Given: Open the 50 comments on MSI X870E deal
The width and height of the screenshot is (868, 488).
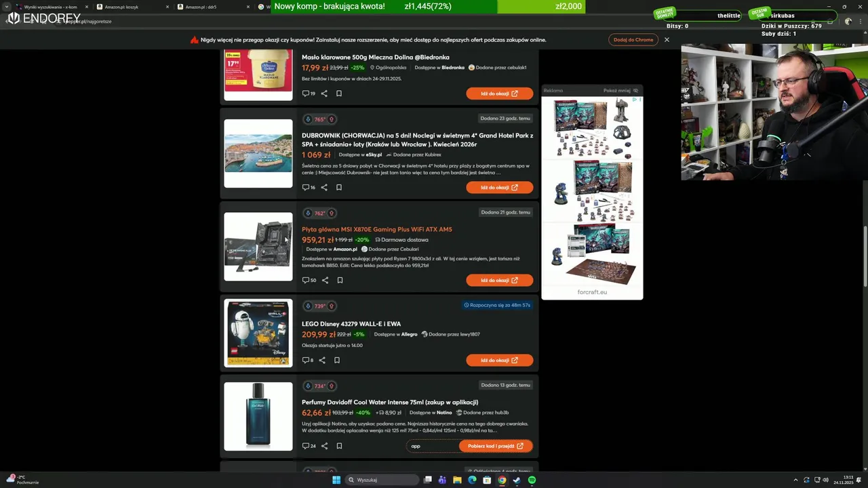Looking at the screenshot, I should pos(309,280).
